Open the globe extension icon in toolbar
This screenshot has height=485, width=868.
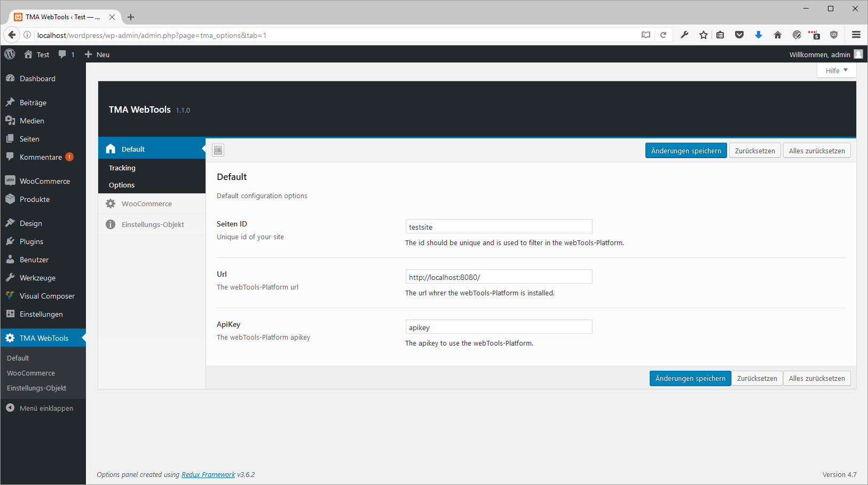pos(796,35)
